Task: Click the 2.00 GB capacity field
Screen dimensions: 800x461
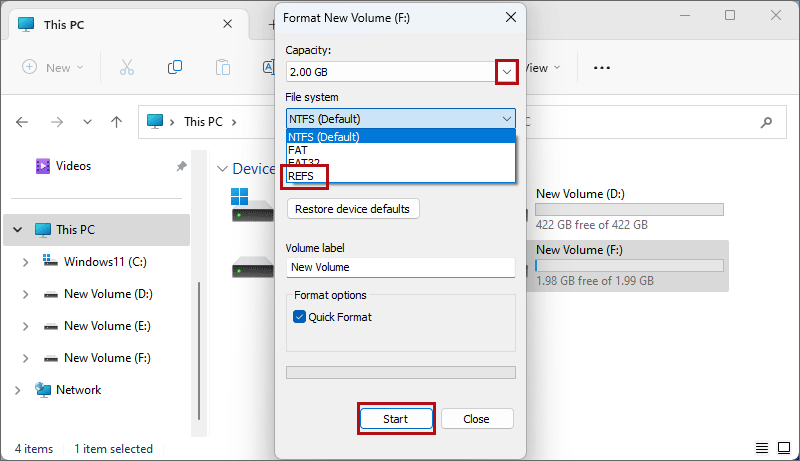Action: pos(391,72)
